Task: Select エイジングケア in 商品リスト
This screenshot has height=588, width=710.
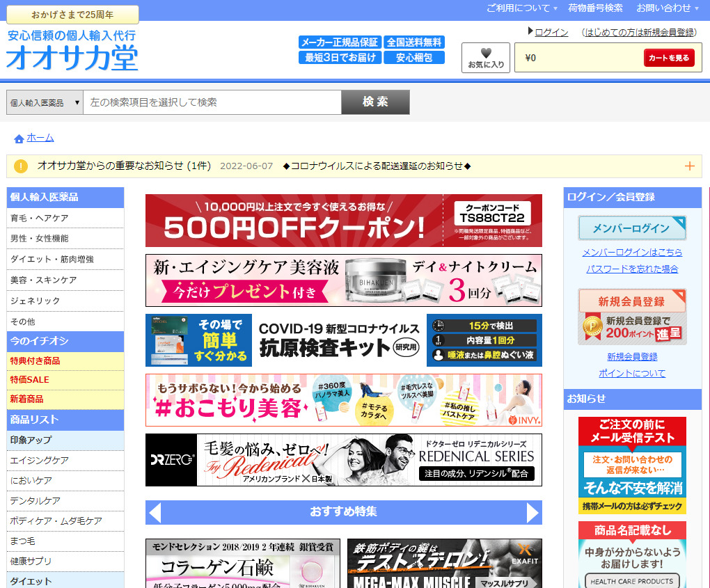Action: coord(65,461)
